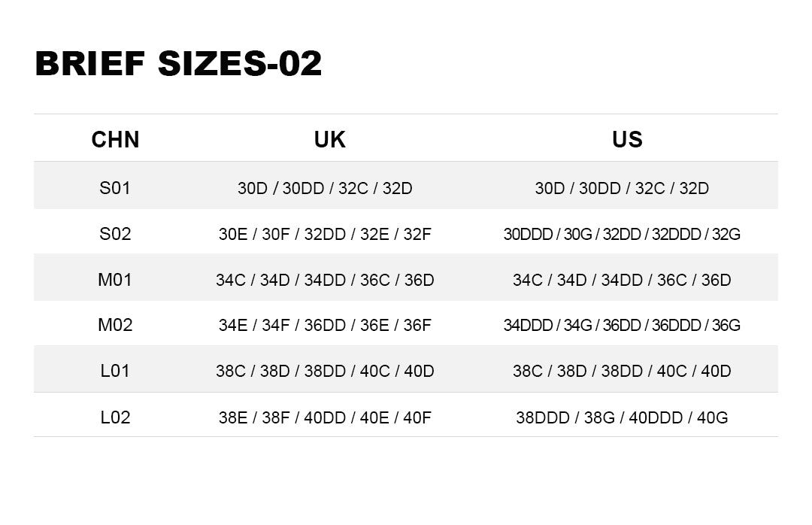
Task: Select the M02 size label
Action: [x=115, y=325]
